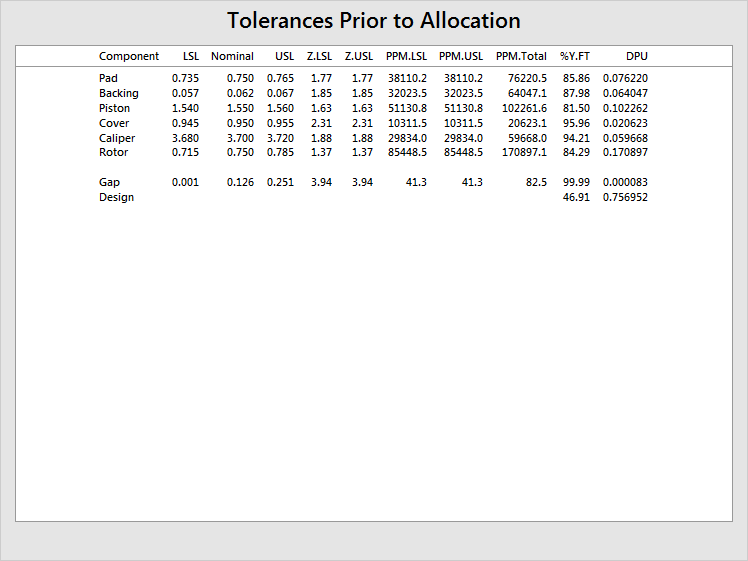The width and height of the screenshot is (748, 561).
Task: Select the PPM.Total column header
Action: 521,56
